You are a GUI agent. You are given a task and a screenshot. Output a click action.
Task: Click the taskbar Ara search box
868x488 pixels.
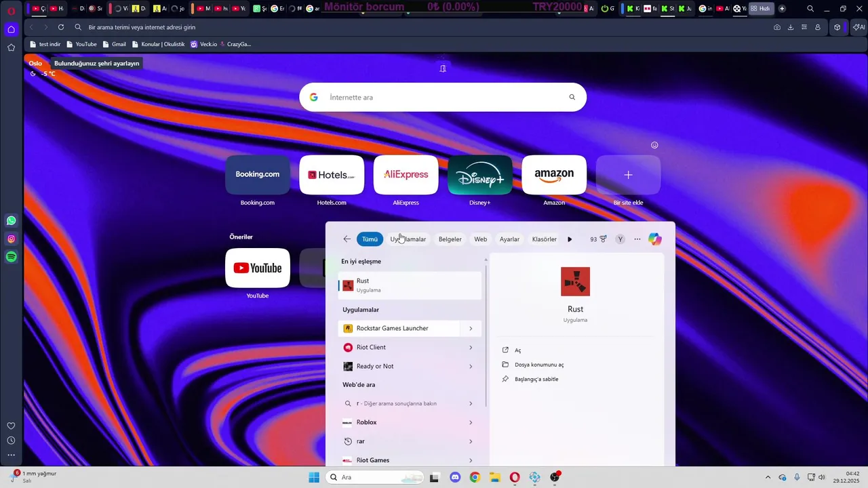[374, 477]
